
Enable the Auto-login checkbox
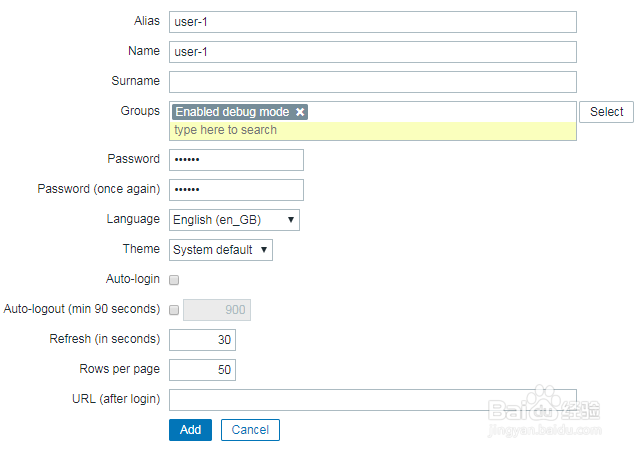(x=175, y=280)
